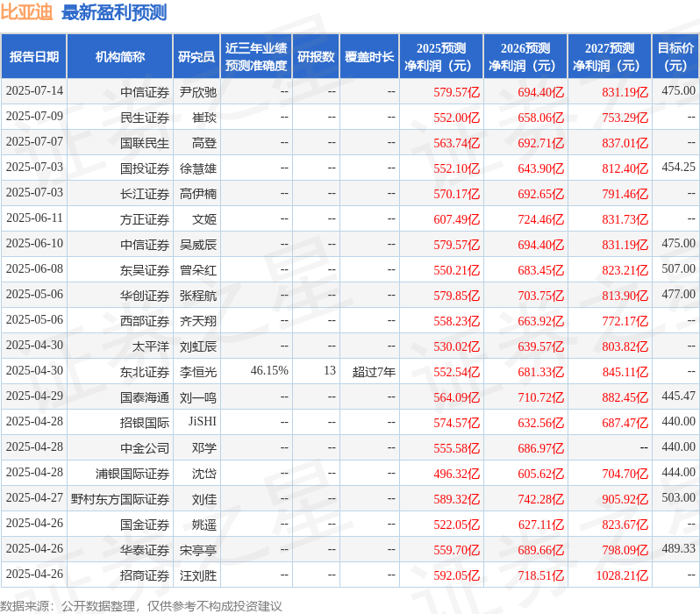
Task: Select researcher 齐天翔
Action: pyautogui.click(x=198, y=322)
